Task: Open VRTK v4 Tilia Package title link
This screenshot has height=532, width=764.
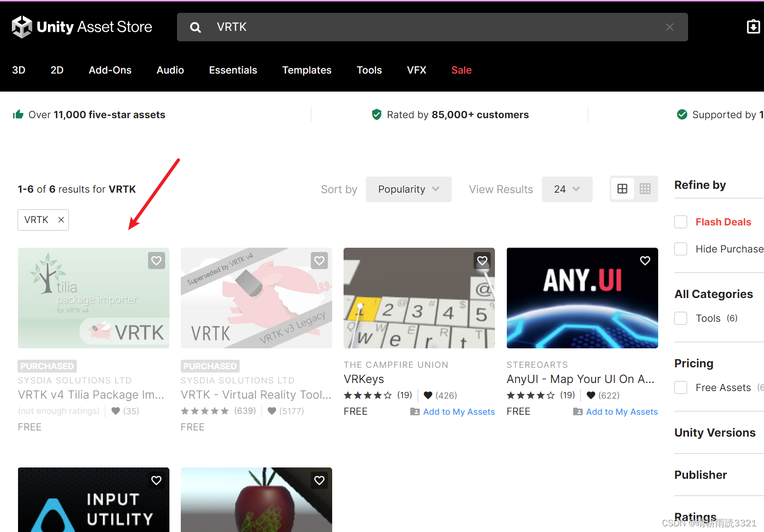Action: [91, 395]
